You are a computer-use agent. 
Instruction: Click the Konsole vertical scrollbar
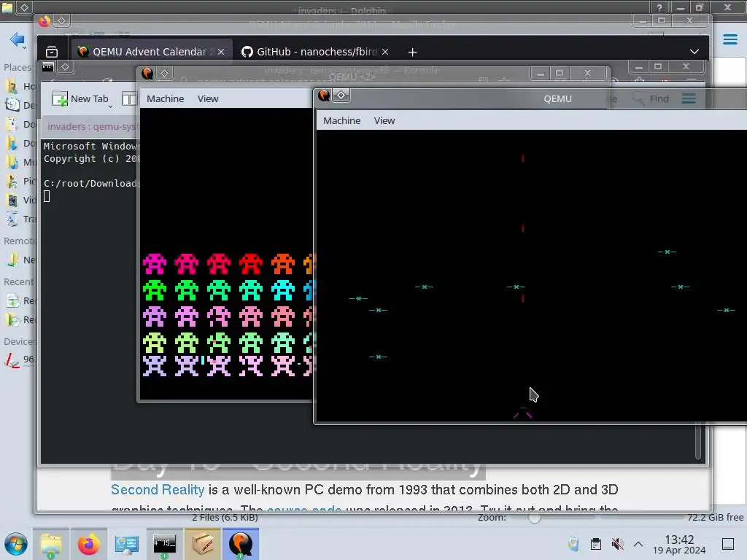698,441
